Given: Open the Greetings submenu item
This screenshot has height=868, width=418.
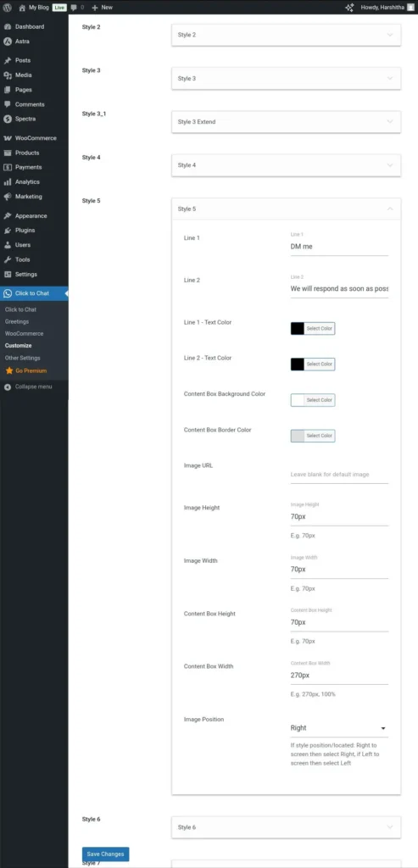Looking at the screenshot, I should tap(17, 321).
